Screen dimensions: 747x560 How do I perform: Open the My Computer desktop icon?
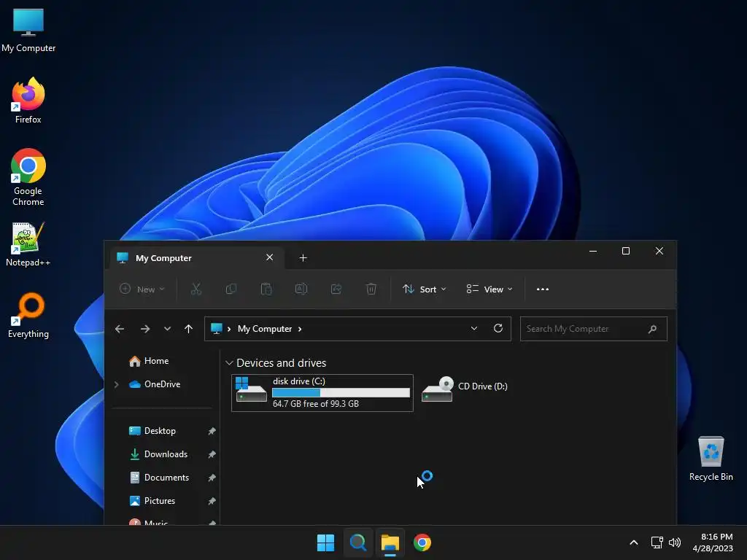click(x=28, y=30)
